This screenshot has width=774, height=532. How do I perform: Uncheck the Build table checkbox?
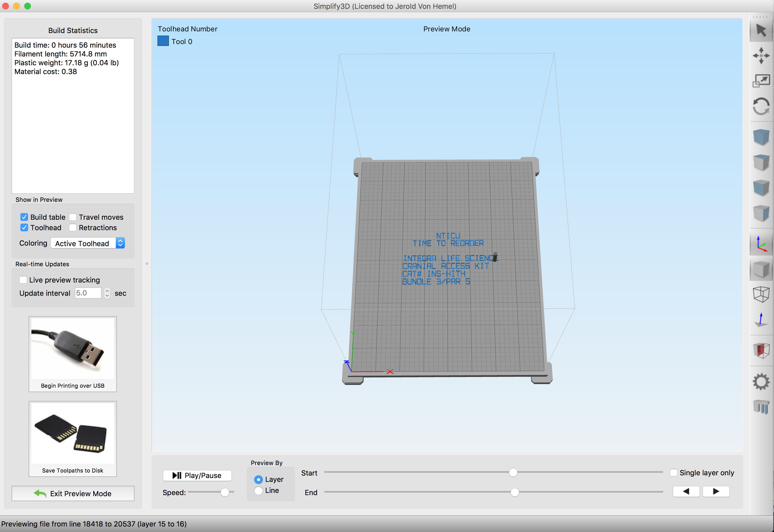click(24, 217)
